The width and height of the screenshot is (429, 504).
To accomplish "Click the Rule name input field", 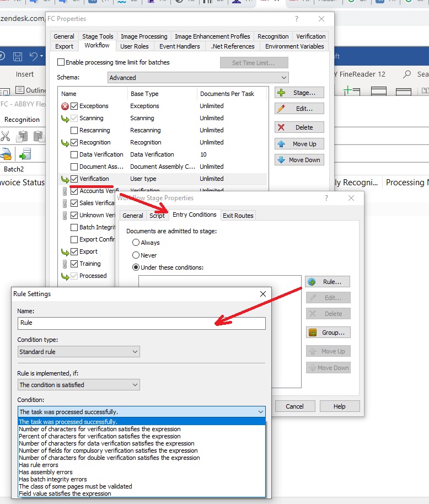I will point(141,323).
